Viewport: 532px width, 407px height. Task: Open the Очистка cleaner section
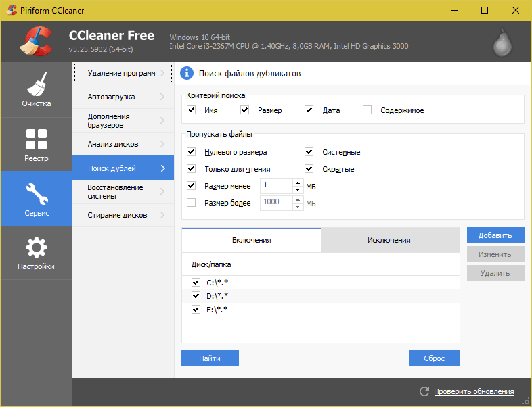[37, 89]
